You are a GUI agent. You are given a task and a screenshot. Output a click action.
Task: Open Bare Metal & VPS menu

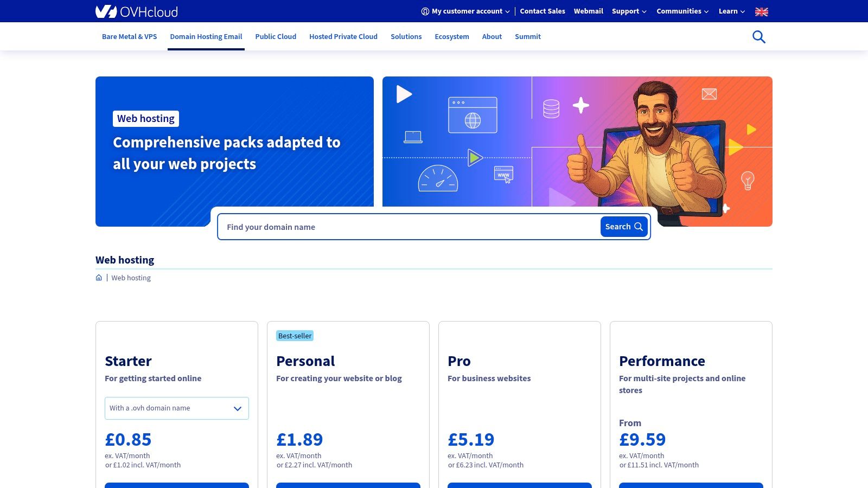pyautogui.click(x=130, y=37)
